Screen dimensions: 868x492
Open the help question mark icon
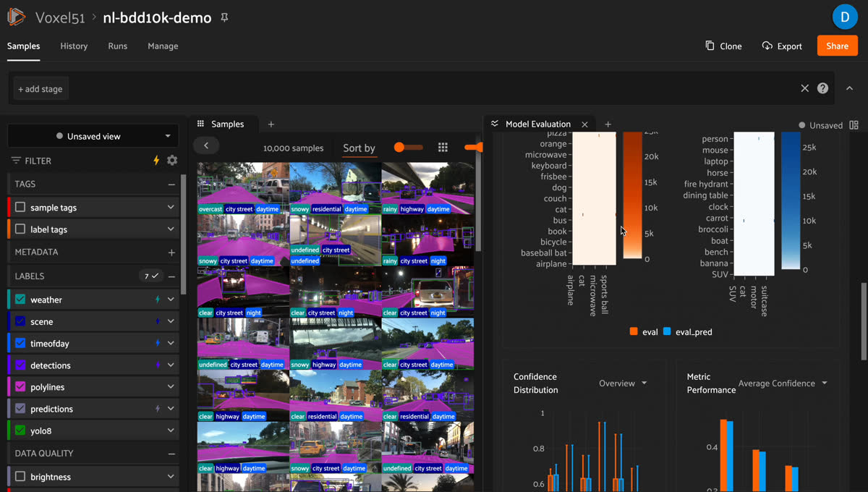(822, 88)
